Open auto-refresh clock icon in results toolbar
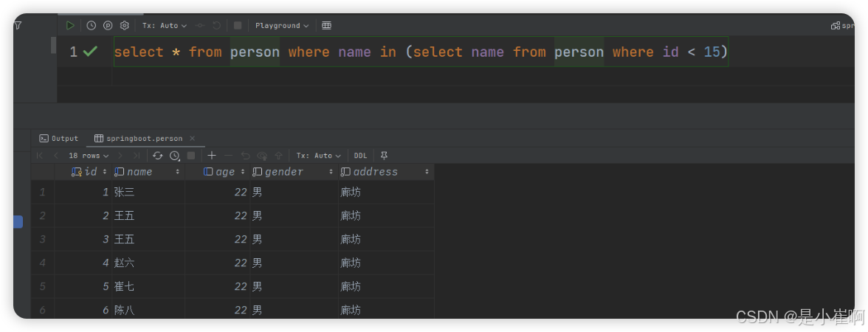Viewport: 868px width, 332px height. (174, 156)
